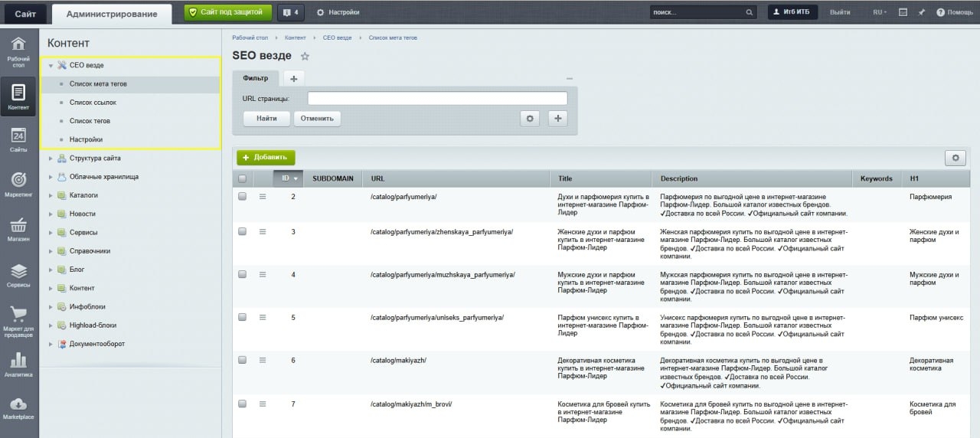The image size is (980, 438).
Task: Expand the Highload-блоки tree node
Action: (51, 325)
